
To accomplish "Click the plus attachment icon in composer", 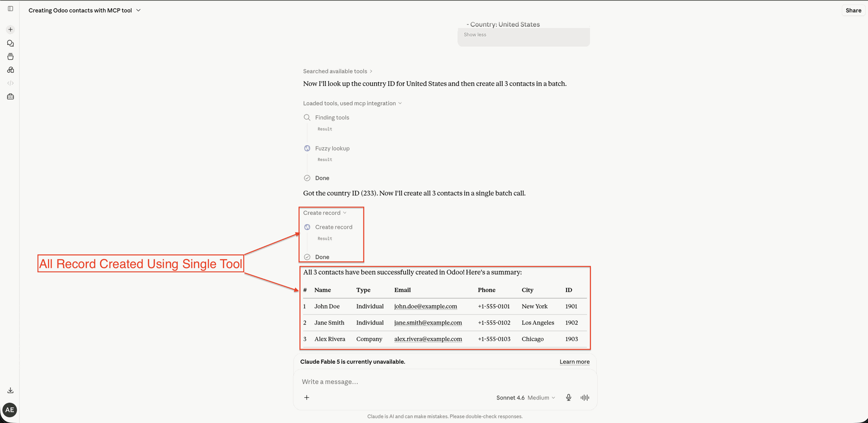I will click(x=307, y=397).
